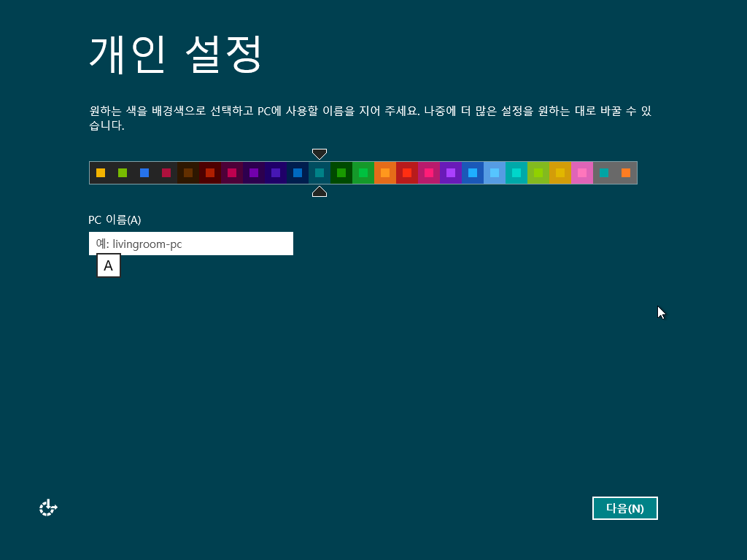Viewport: 747px width, 560px height.
Task: Choose the bright orange background swatch
Action: coord(385,173)
